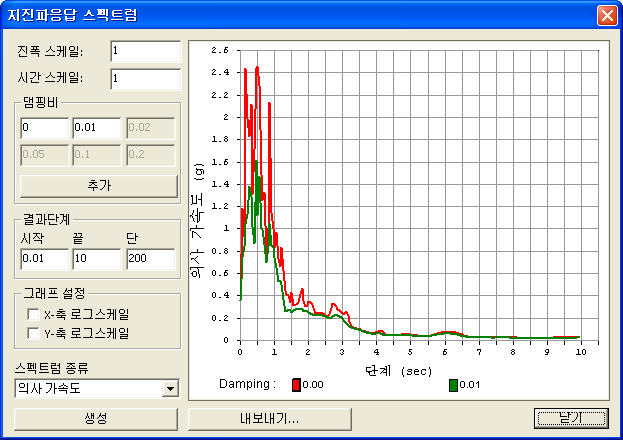Screen dimensions: 623x440
Task: Click the disabled damping field 0.2
Action: 151,155
